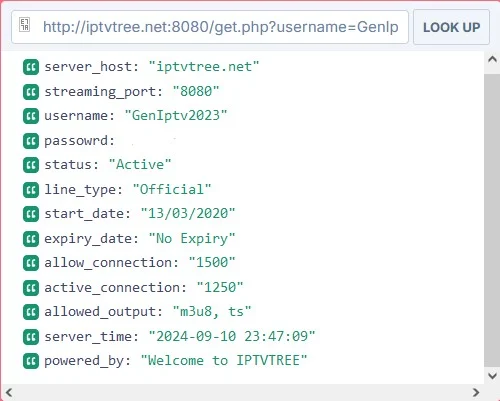This screenshot has height=401, width=500.
Task: Click the vertical scrollbar down arrow
Action: 492,376
